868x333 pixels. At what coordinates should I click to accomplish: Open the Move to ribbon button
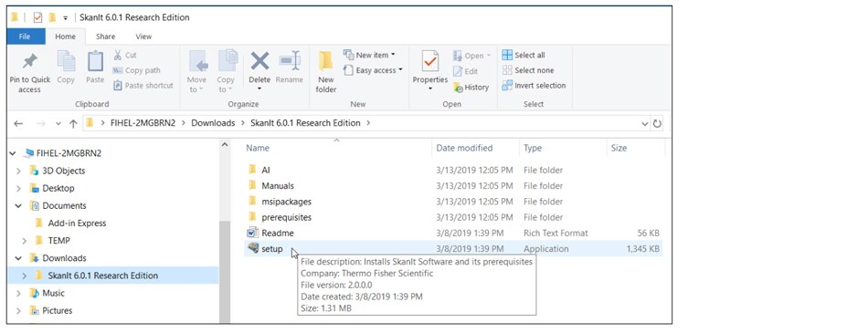click(197, 72)
